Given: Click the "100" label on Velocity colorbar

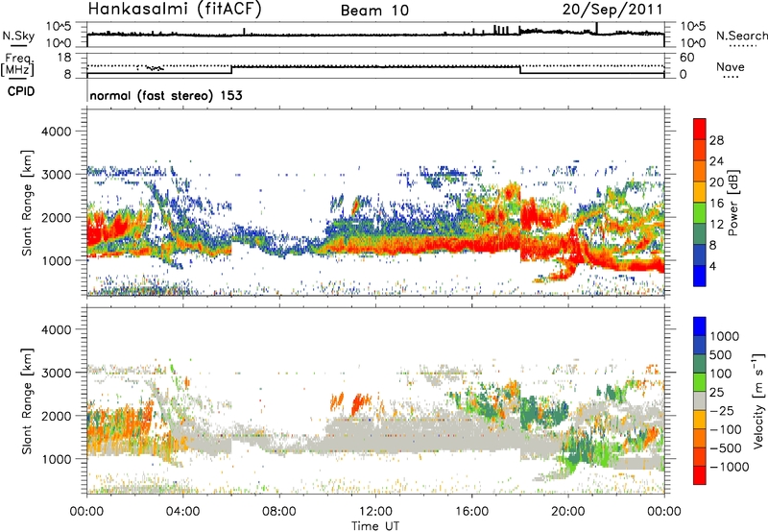Looking at the screenshot, I should click(721, 374).
